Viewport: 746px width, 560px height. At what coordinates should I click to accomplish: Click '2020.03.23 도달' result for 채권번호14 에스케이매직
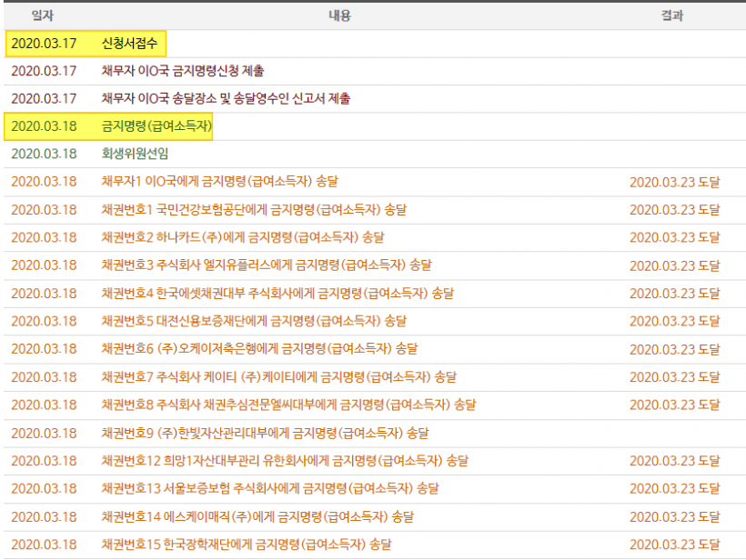click(675, 516)
